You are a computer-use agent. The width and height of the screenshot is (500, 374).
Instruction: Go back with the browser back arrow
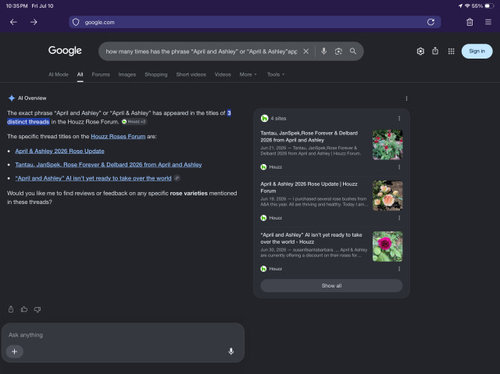(x=13, y=22)
